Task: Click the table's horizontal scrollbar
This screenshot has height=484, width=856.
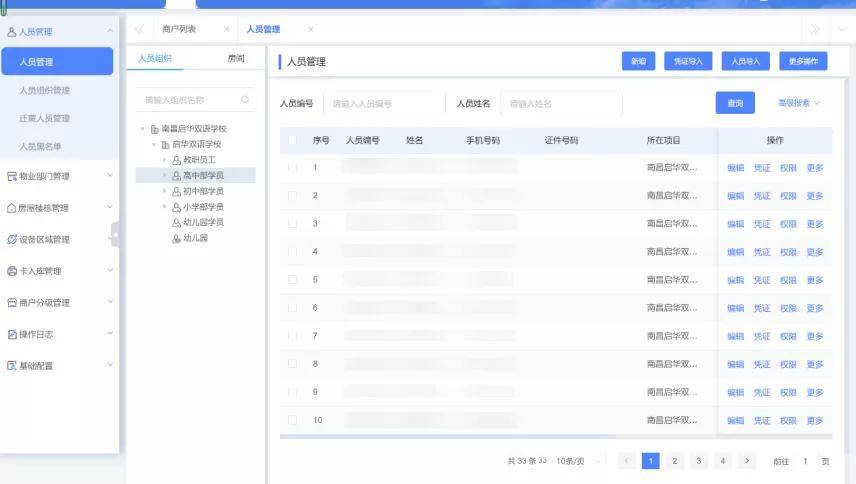Action: tap(448, 437)
